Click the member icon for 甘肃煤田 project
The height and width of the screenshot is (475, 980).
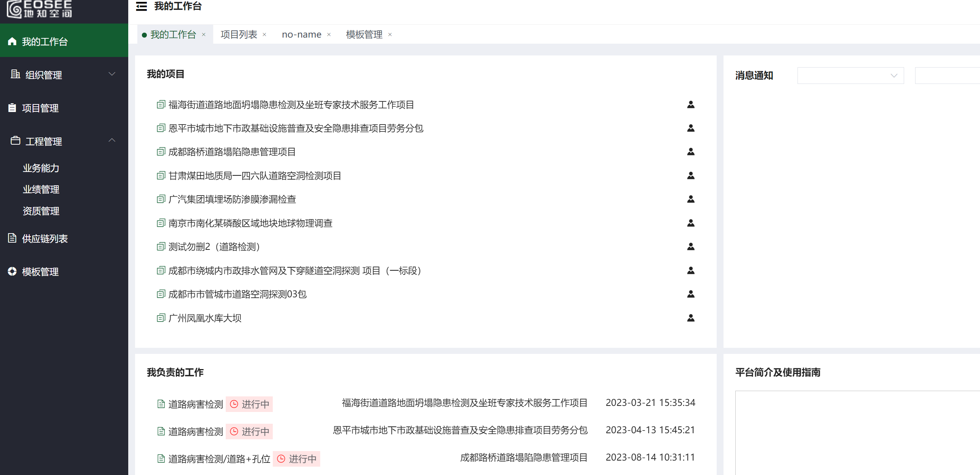pos(691,175)
